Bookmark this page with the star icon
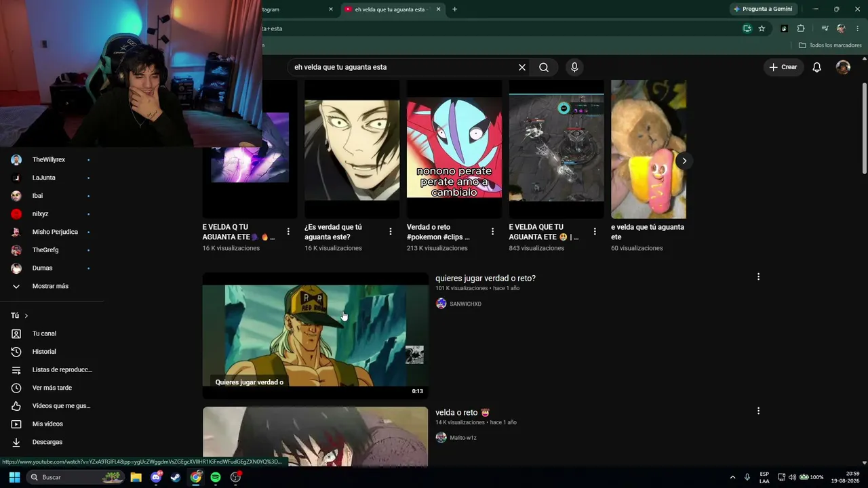Image resolution: width=868 pixels, height=488 pixels. pos(762,28)
